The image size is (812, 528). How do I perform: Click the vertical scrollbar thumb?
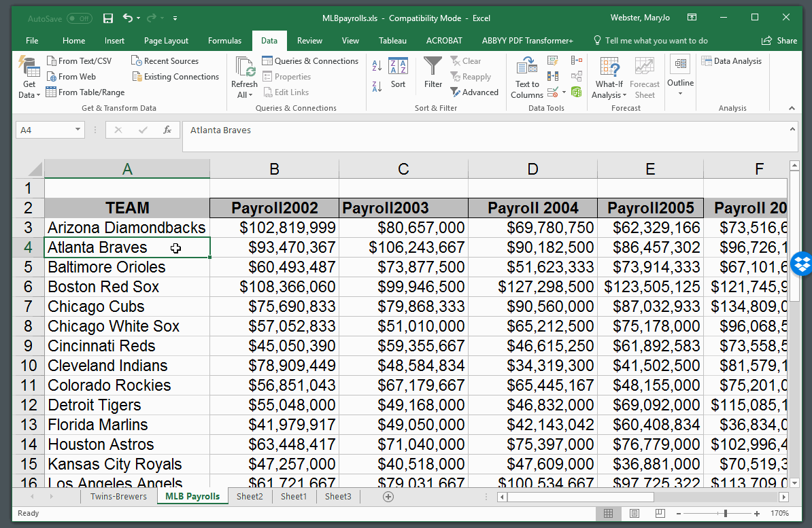795,236
